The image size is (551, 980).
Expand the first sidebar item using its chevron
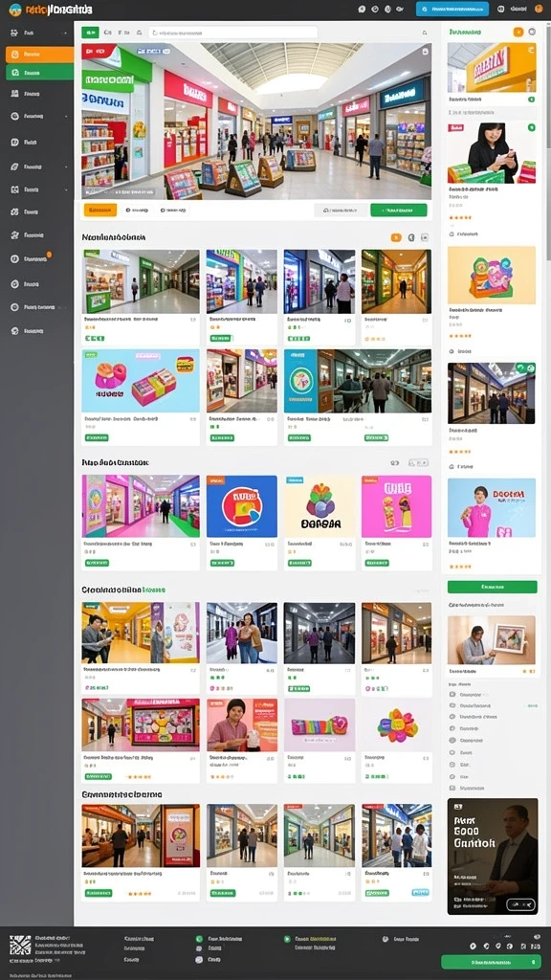tap(66, 33)
